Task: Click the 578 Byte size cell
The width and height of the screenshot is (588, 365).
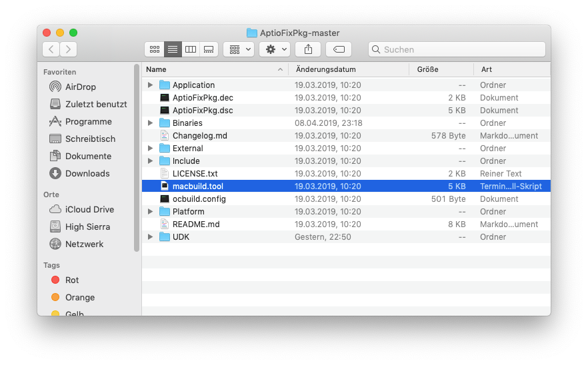Action: click(x=448, y=136)
